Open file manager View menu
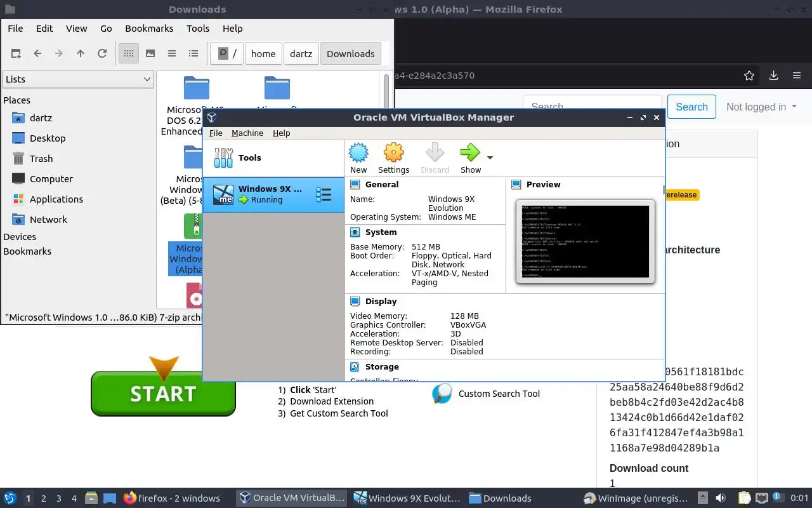The height and width of the screenshot is (508, 812). (x=76, y=29)
